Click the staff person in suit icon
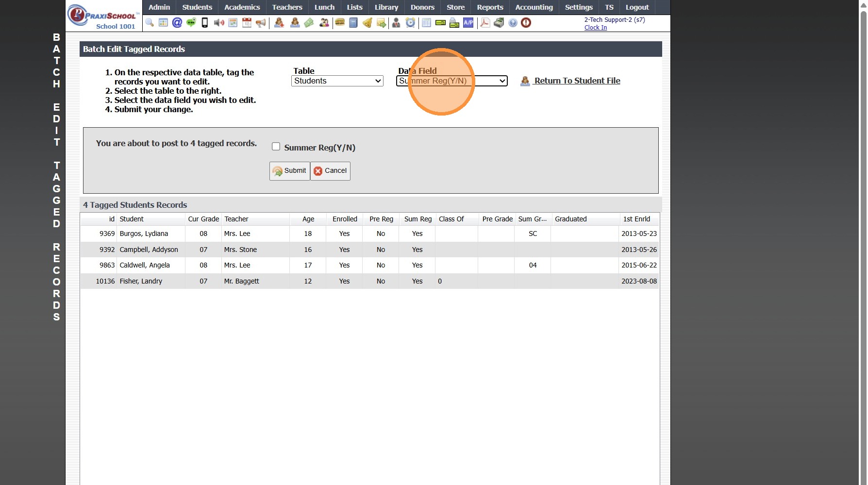 coord(396,23)
